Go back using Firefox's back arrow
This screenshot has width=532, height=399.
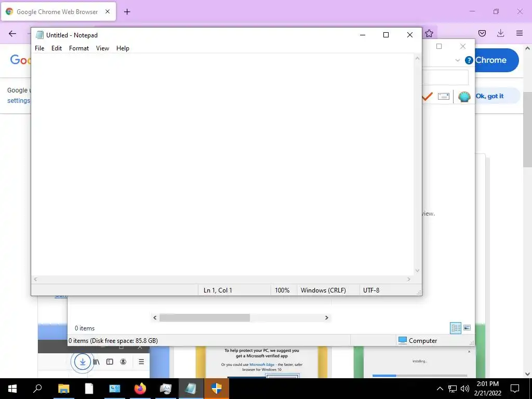[12, 33]
